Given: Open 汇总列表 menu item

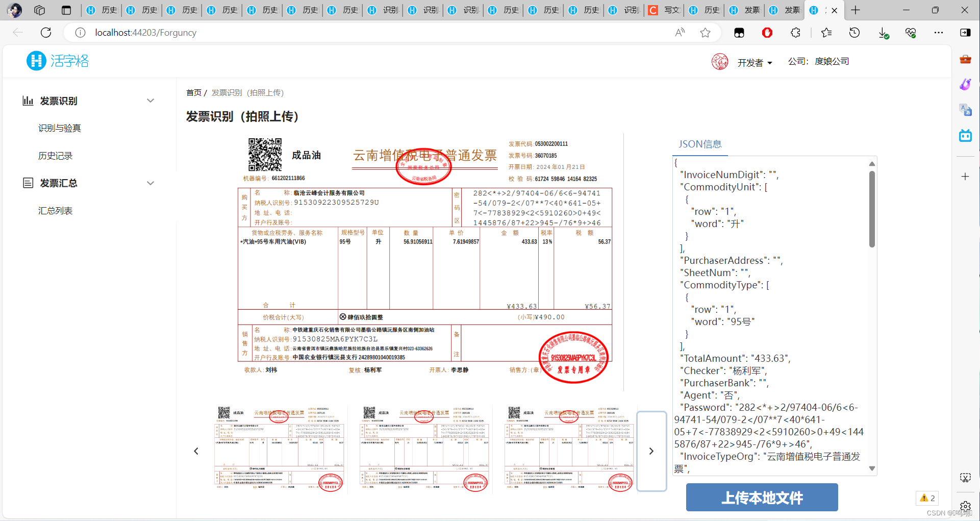Looking at the screenshot, I should tap(55, 211).
